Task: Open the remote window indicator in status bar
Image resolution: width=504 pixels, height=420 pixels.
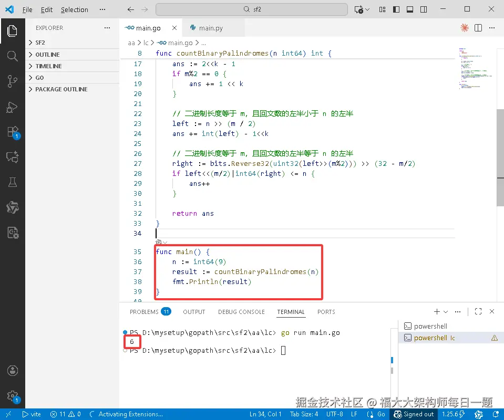Action: 9,414
